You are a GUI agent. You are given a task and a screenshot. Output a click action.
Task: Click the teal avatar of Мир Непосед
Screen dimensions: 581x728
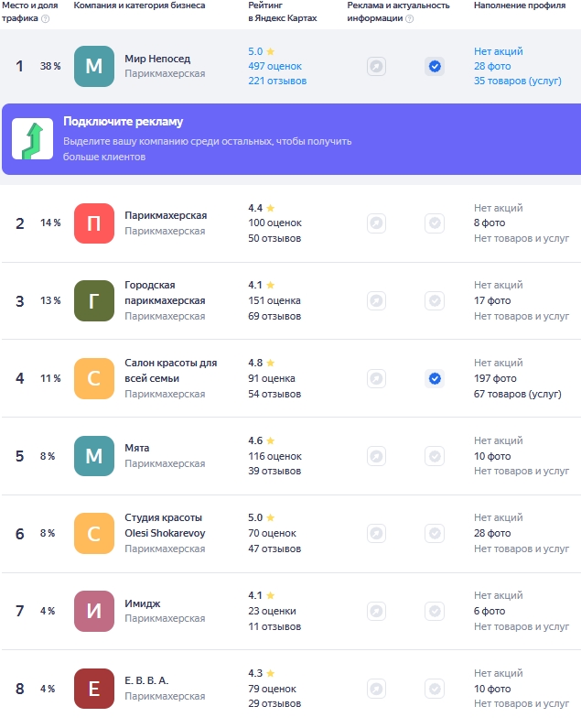point(94,66)
